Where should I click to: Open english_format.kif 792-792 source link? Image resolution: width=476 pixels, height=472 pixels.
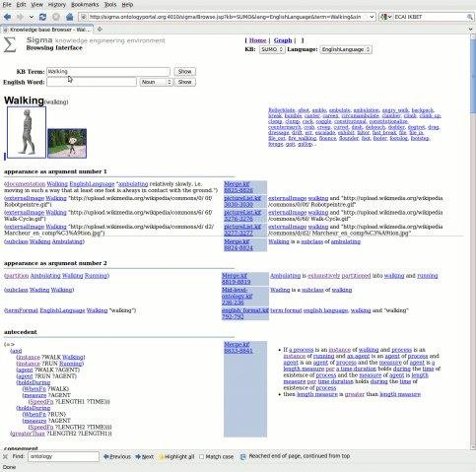[244, 313]
